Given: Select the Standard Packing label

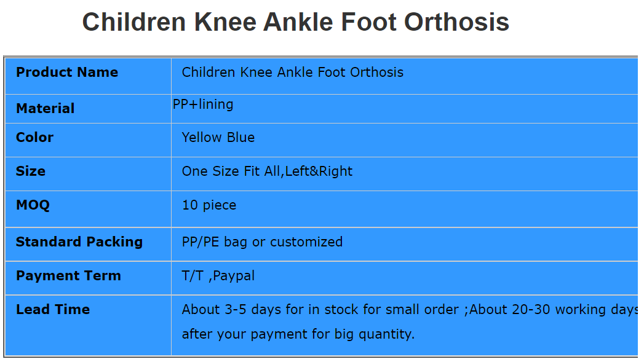Looking at the screenshot, I should tap(79, 242).
